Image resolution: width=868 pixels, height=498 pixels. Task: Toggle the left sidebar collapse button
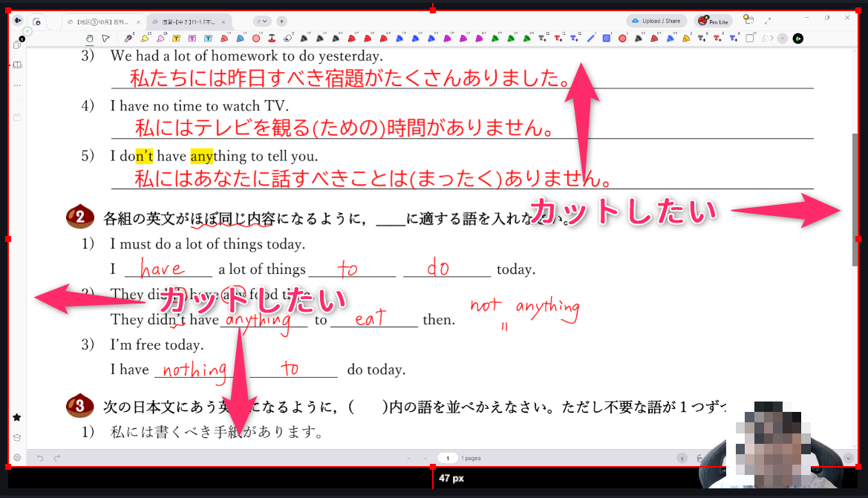click(18, 21)
